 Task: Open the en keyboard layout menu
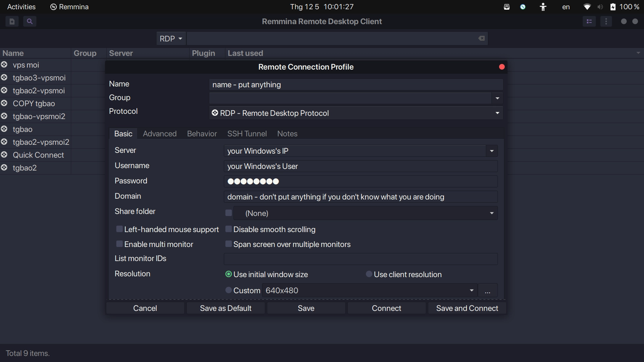coord(566,7)
